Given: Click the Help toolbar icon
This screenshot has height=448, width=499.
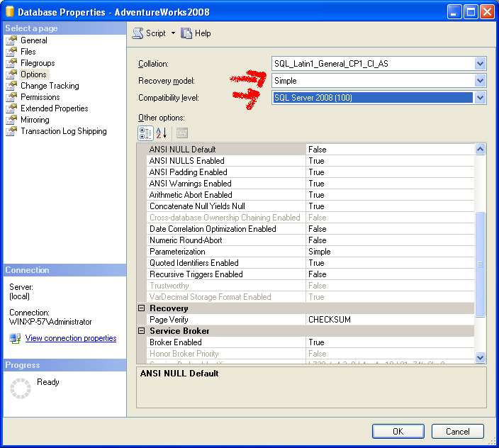Looking at the screenshot, I should (x=186, y=33).
